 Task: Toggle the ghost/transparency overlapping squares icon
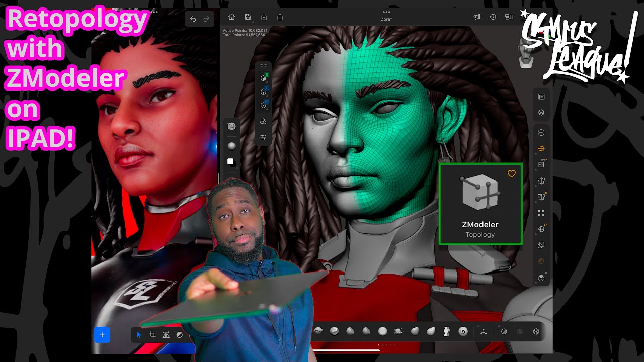(541, 245)
